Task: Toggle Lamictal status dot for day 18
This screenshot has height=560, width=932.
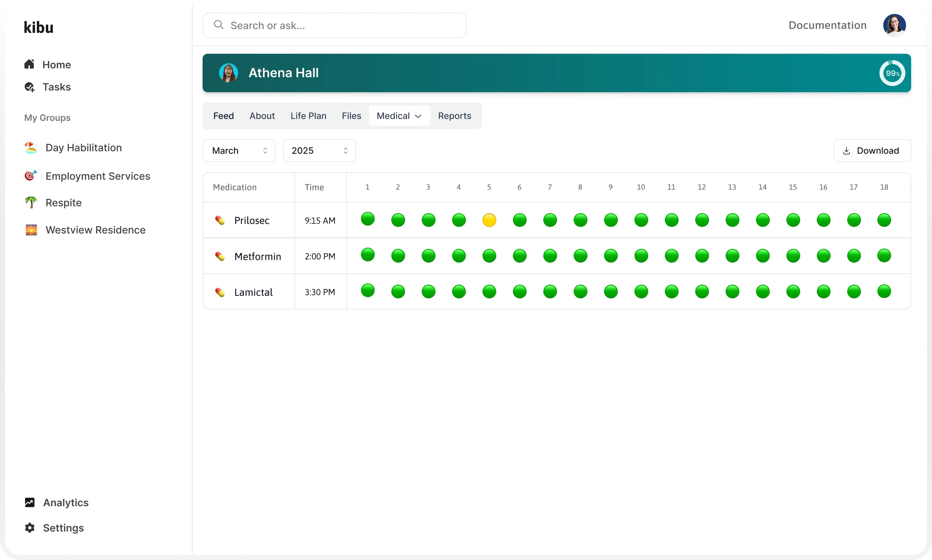Action: (884, 291)
